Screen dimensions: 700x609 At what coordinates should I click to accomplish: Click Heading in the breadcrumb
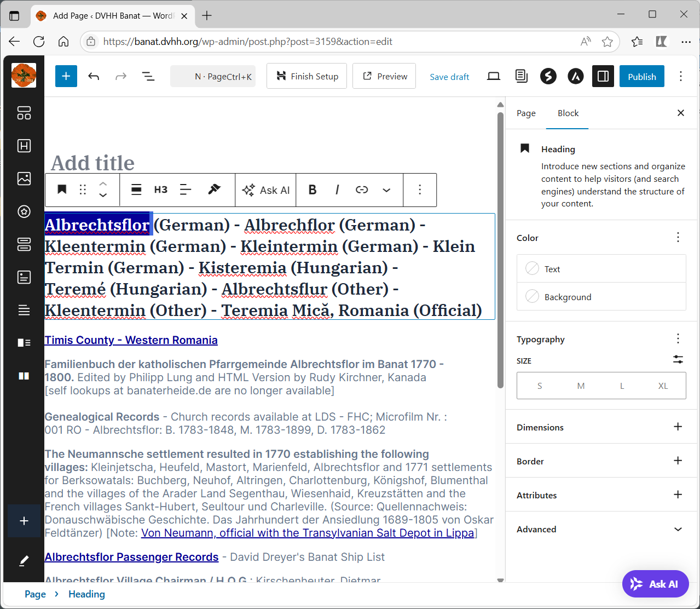point(86,594)
